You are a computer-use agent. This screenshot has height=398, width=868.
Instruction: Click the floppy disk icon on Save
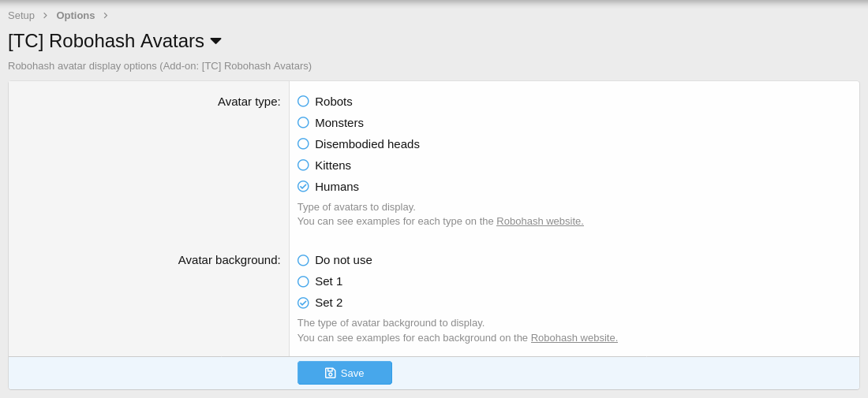coord(331,373)
